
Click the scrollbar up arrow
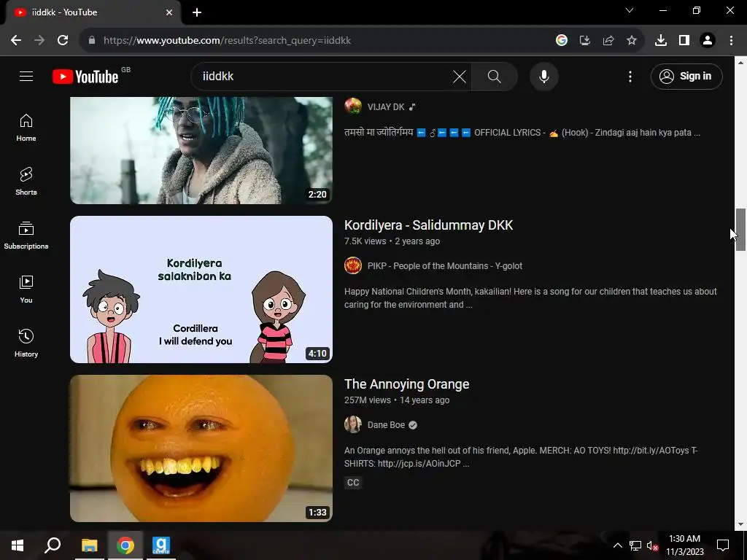tap(740, 63)
